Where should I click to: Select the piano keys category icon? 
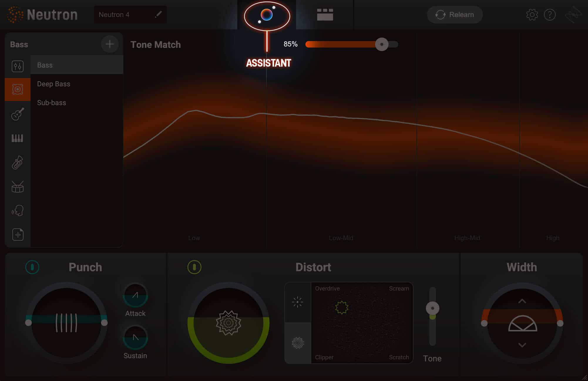point(17,138)
